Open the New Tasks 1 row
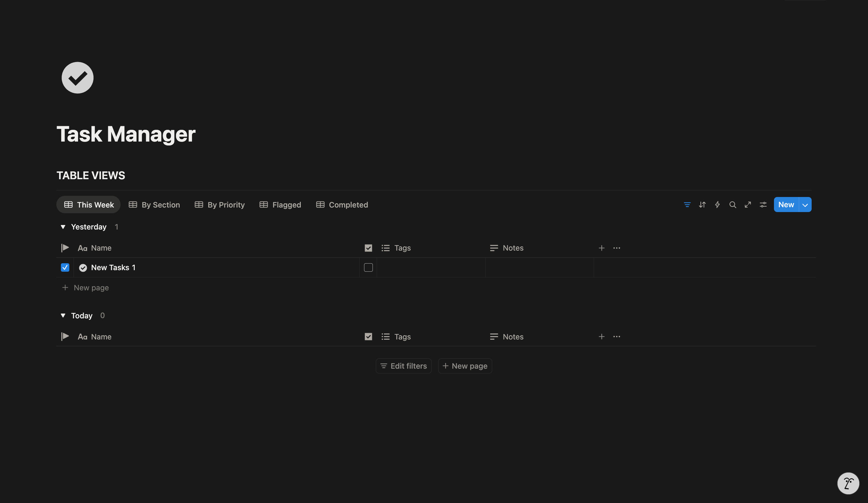The image size is (868, 503). pos(113,267)
